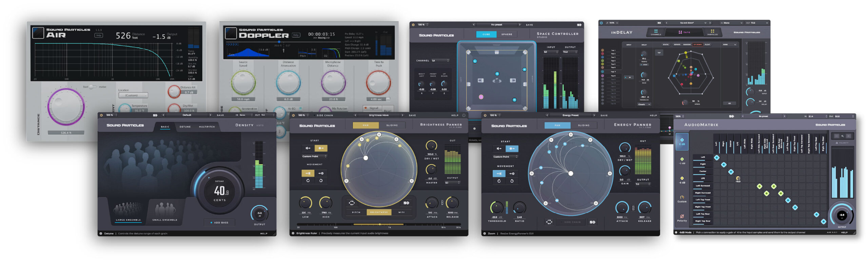Click the swap arrows icon in Brightness Panner
The width and height of the screenshot is (868, 263).
(x=352, y=203)
